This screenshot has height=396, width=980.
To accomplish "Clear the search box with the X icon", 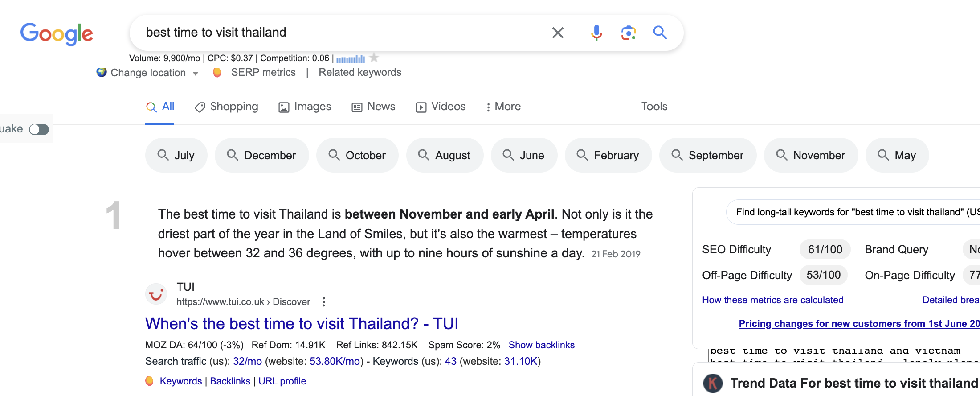I will pyautogui.click(x=558, y=33).
